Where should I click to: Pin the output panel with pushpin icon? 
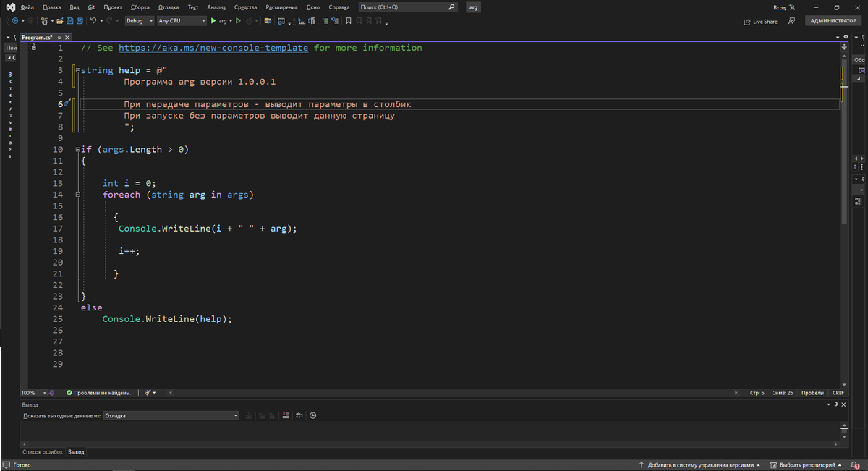(x=835, y=404)
